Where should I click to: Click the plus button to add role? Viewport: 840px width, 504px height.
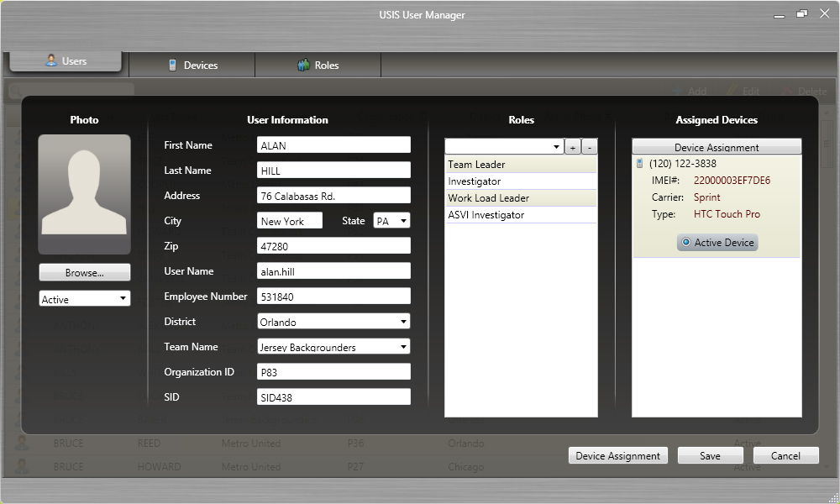[572, 147]
